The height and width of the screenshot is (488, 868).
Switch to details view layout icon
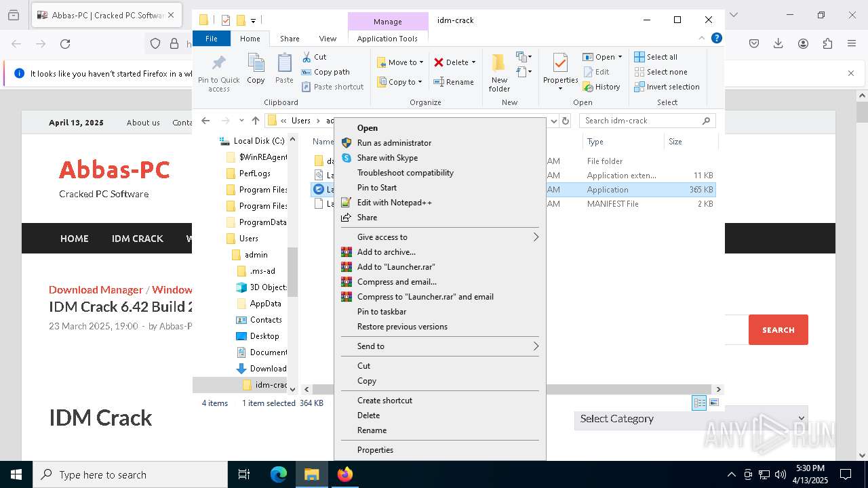699,403
